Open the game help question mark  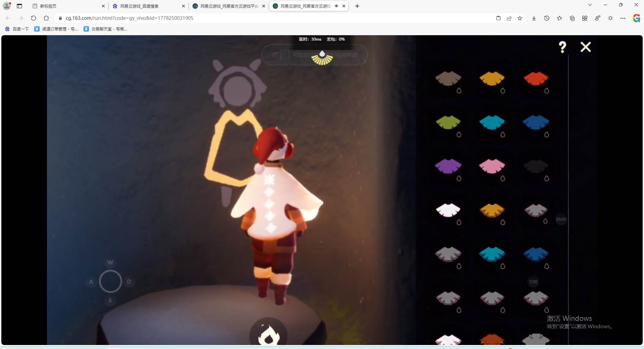[562, 47]
